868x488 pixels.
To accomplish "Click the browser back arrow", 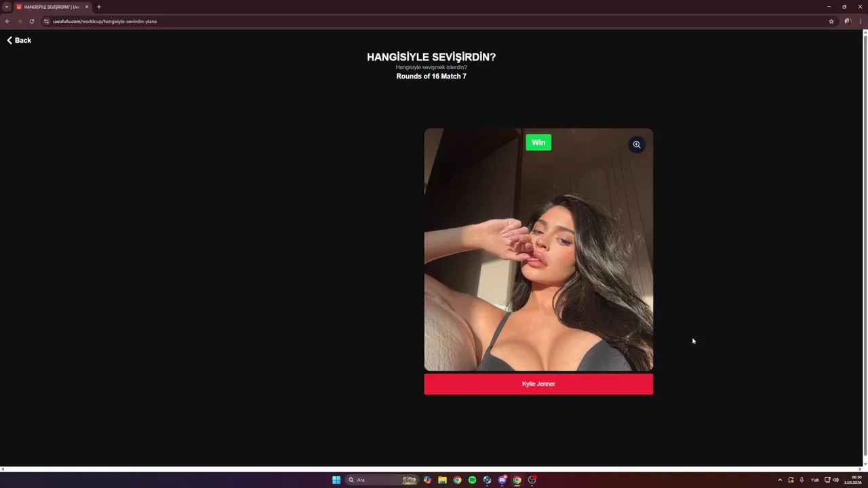I will click(7, 21).
